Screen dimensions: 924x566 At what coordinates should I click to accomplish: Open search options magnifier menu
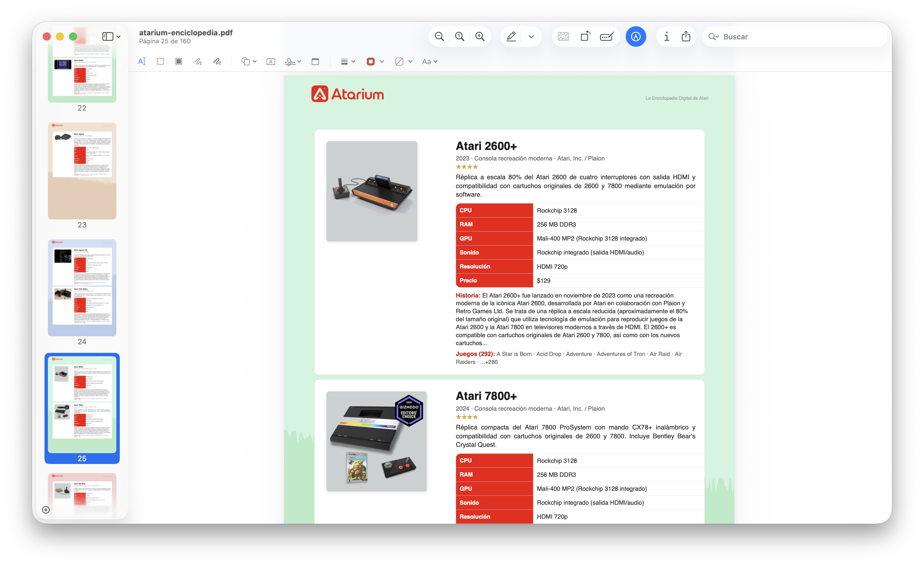pos(713,36)
